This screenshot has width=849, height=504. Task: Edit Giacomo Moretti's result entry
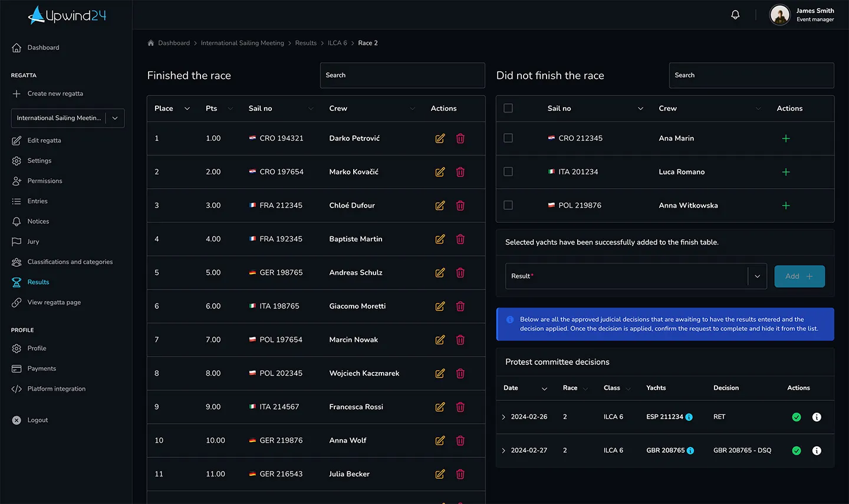(440, 307)
